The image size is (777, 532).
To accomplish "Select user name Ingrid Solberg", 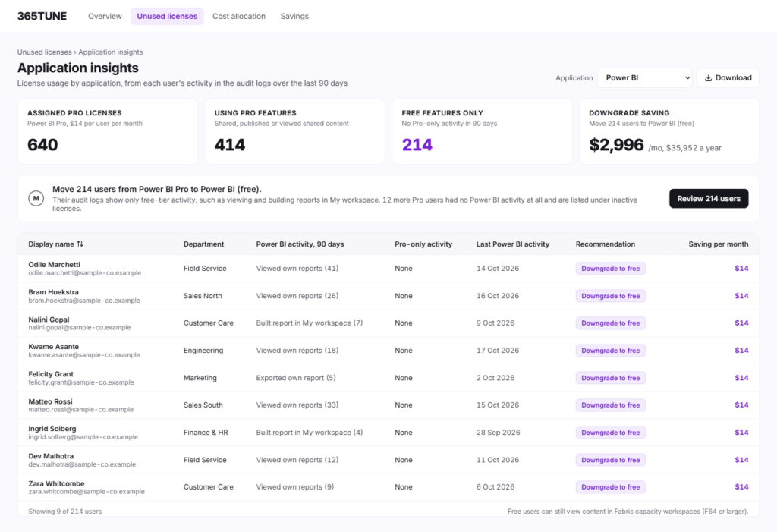I will click(52, 429).
